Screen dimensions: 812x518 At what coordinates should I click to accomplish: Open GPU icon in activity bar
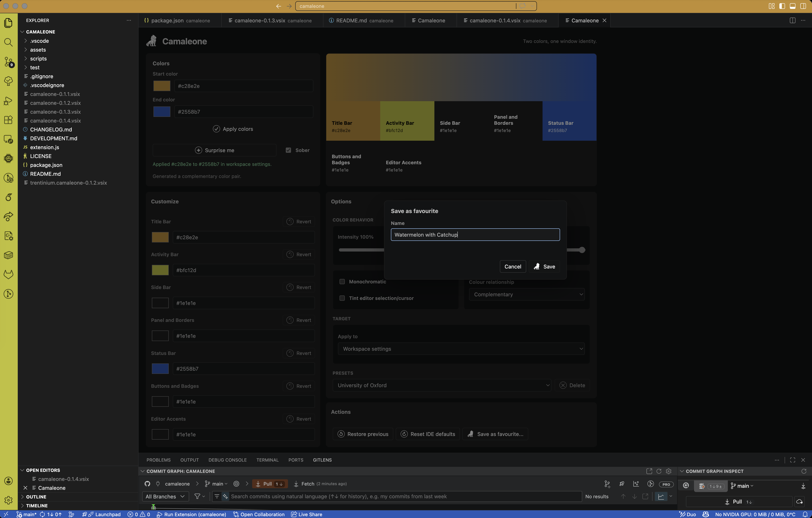(8, 158)
